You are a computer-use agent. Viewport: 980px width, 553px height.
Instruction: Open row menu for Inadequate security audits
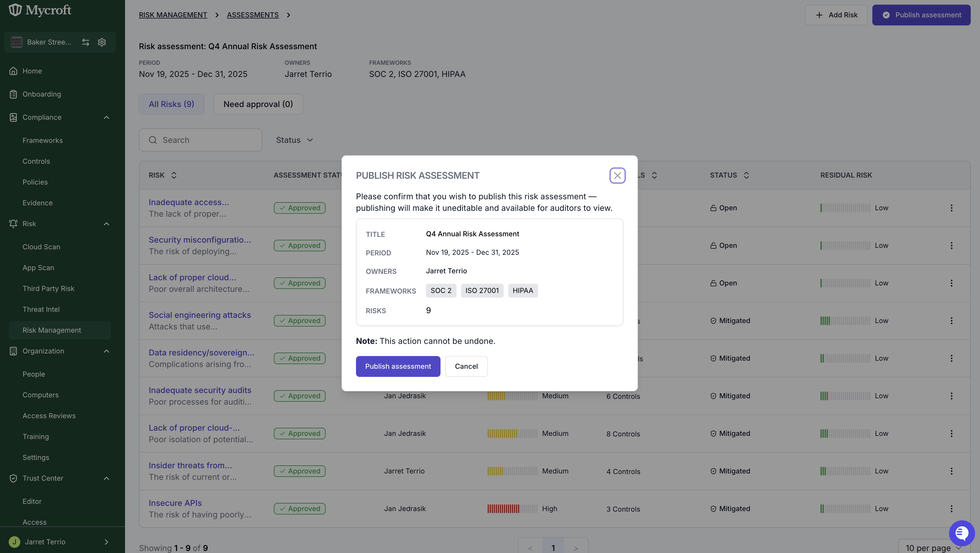click(951, 396)
